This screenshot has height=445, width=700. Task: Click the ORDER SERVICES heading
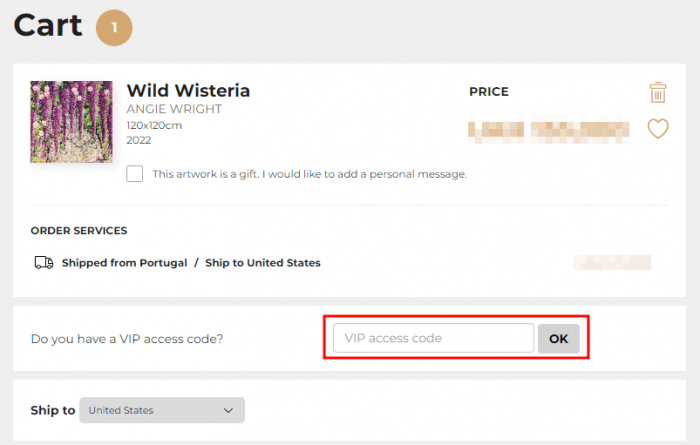coord(79,231)
